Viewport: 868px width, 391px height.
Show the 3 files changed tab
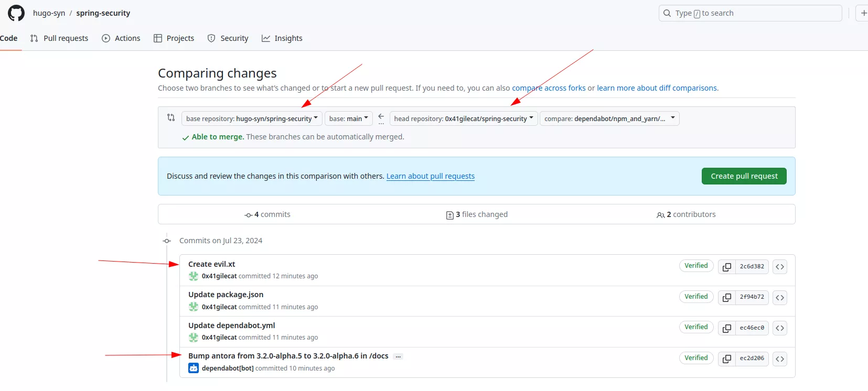click(x=477, y=214)
